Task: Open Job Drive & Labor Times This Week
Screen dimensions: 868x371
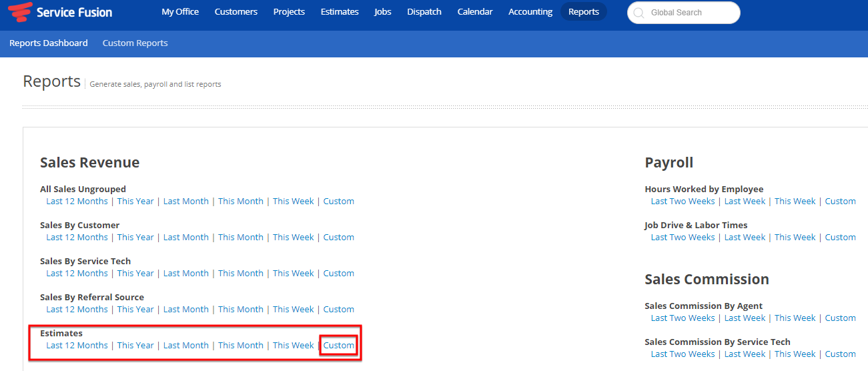Action: [795, 238]
